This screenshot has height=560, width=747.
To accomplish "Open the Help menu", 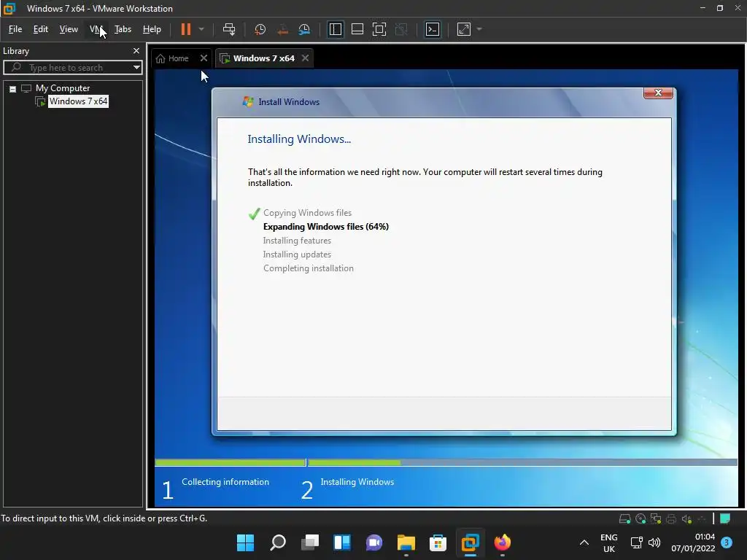I will coord(152,29).
